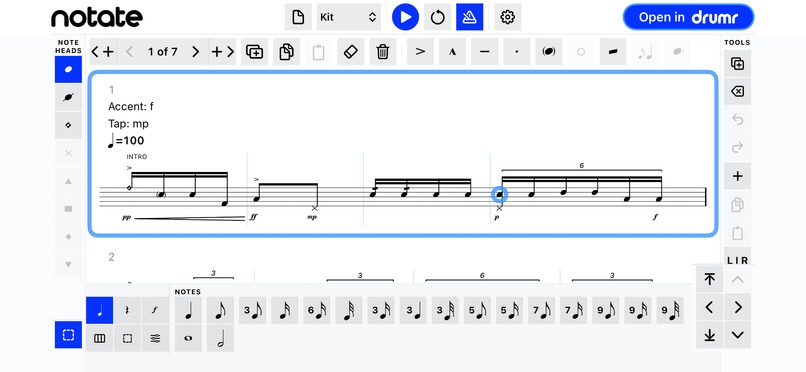
Task: Click Open in drumr button
Action: 688,17
